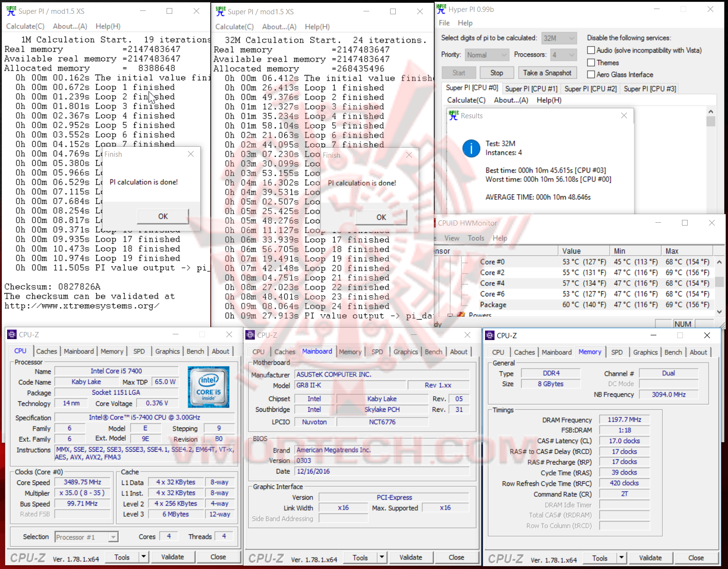
Task: Click the Tools button in the CPU-Z memory Timings window
Action: click(x=599, y=558)
